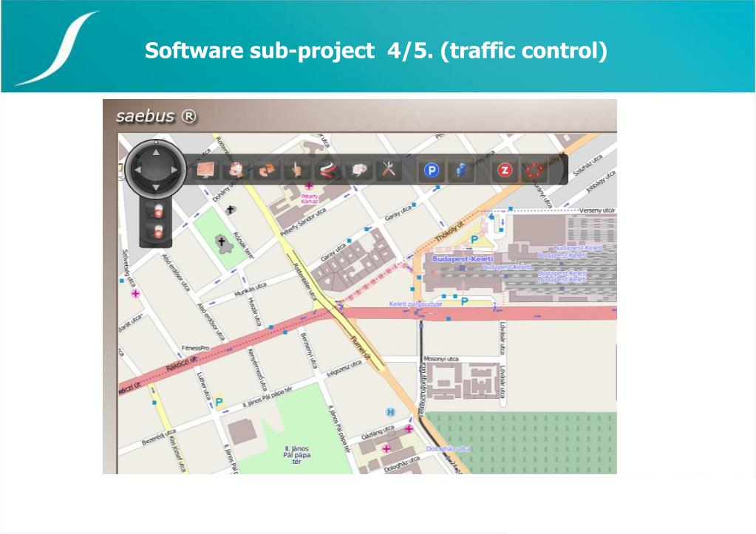Click the saebus logo title
This screenshot has width=756, height=534.
[156, 116]
